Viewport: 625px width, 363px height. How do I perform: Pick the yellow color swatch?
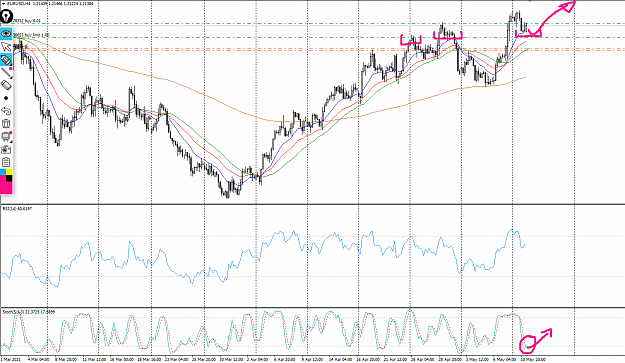pos(9,172)
